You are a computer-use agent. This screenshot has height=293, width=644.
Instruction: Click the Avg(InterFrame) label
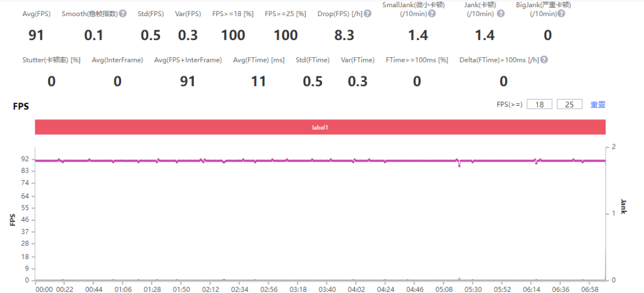point(117,60)
